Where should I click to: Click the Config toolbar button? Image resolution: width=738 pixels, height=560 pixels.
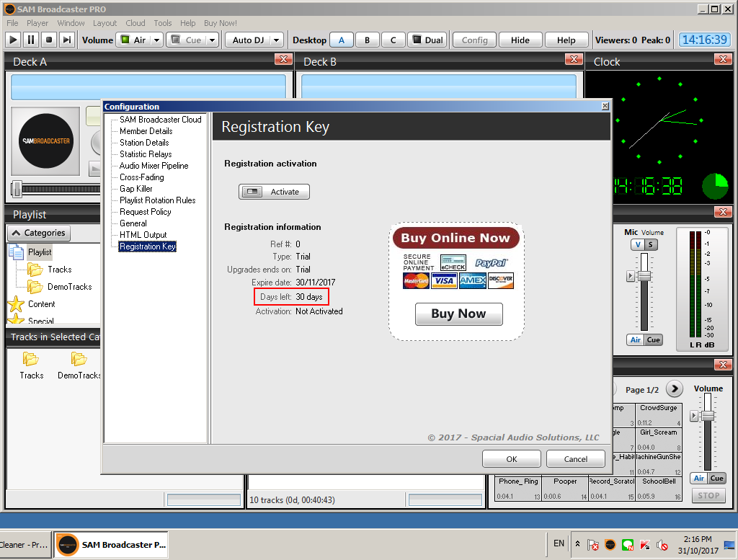tap(474, 40)
